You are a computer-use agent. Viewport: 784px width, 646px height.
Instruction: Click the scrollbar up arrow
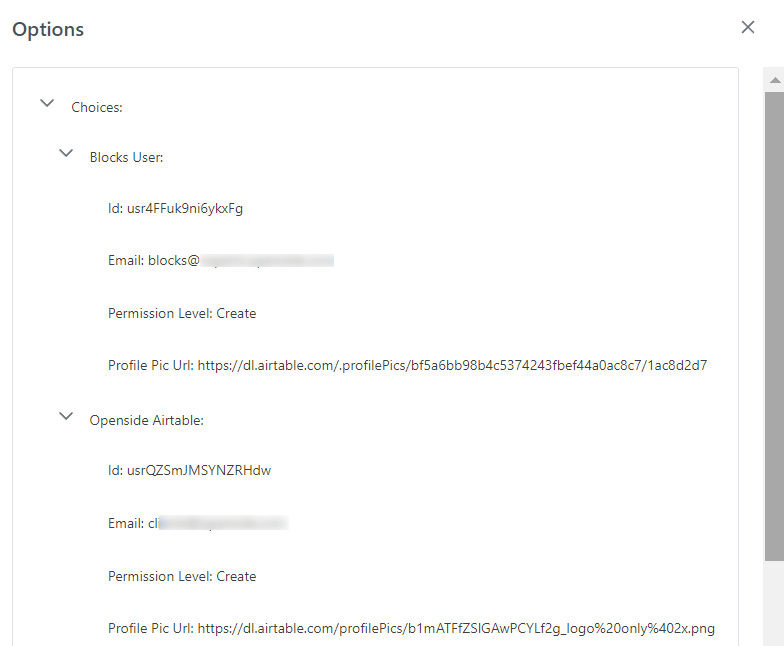coord(774,79)
